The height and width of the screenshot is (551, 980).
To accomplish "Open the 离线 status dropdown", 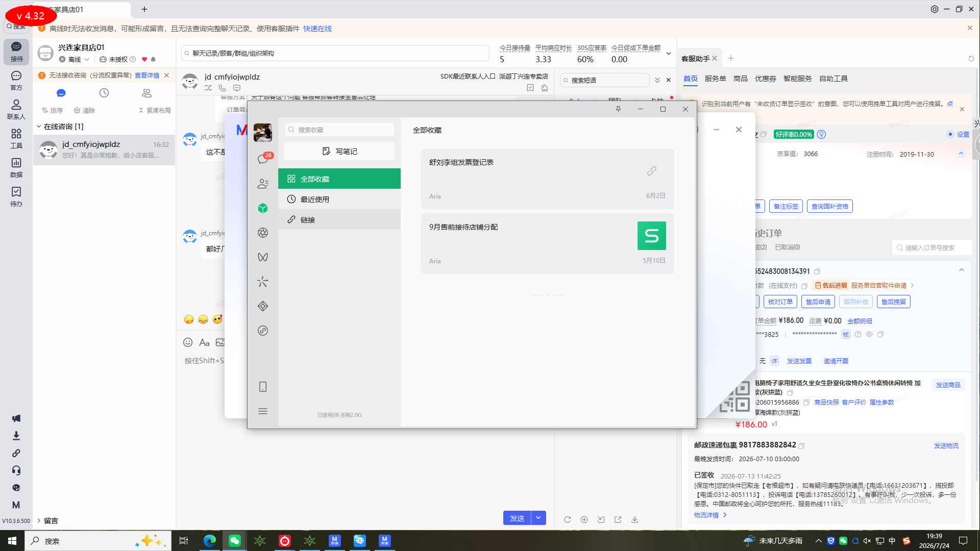I will tap(75, 59).
